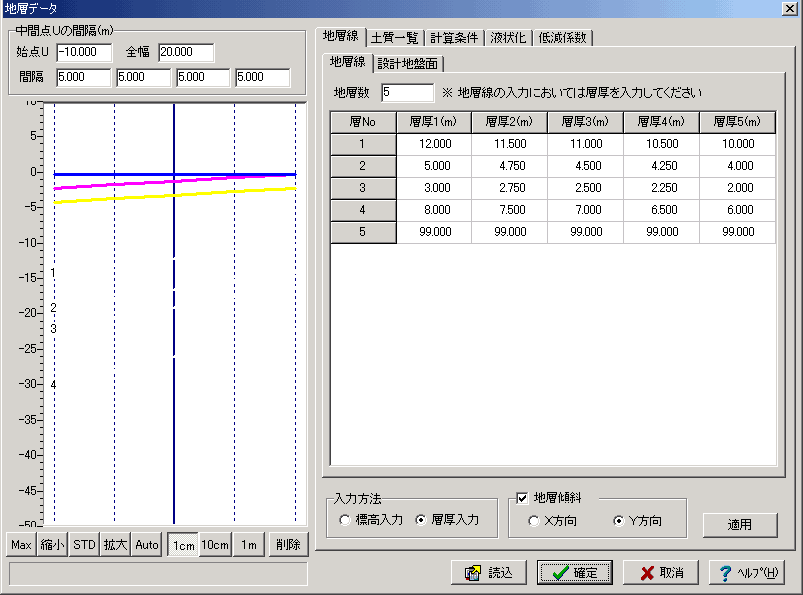
Task: Click the STD standard view button
Action: 84,545
